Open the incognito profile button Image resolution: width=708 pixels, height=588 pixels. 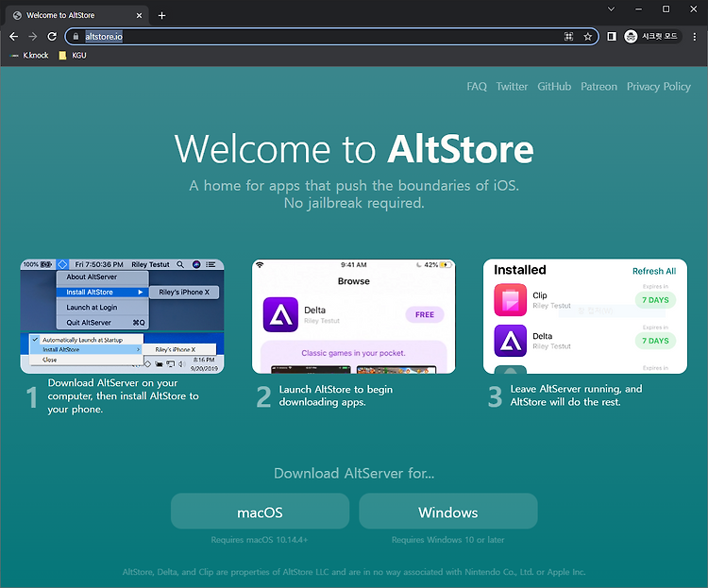[x=650, y=37]
